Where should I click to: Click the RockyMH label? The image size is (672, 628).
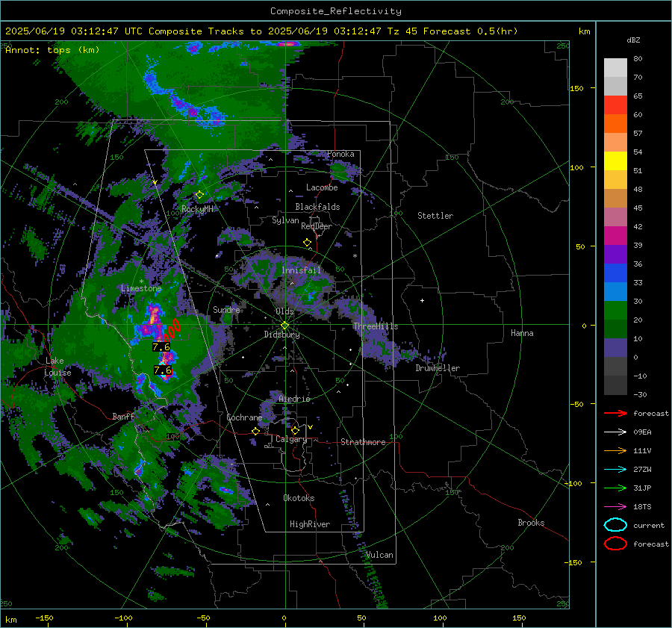197,209
